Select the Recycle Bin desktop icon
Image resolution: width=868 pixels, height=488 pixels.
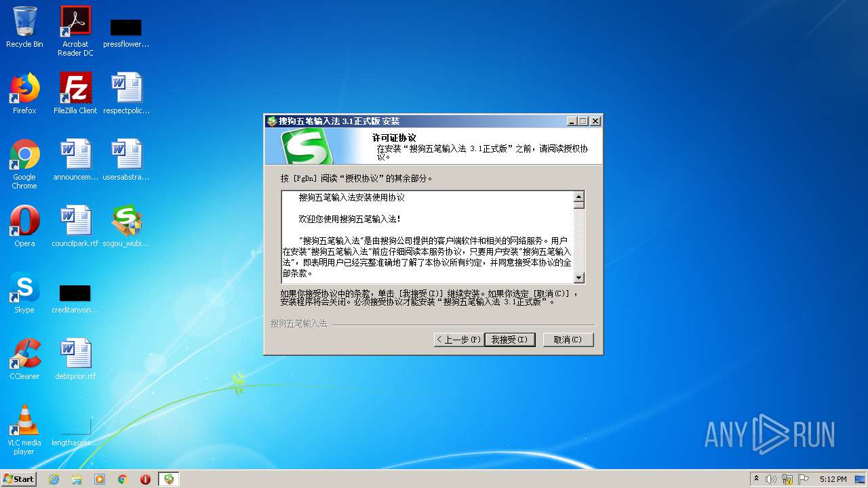tap(24, 27)
